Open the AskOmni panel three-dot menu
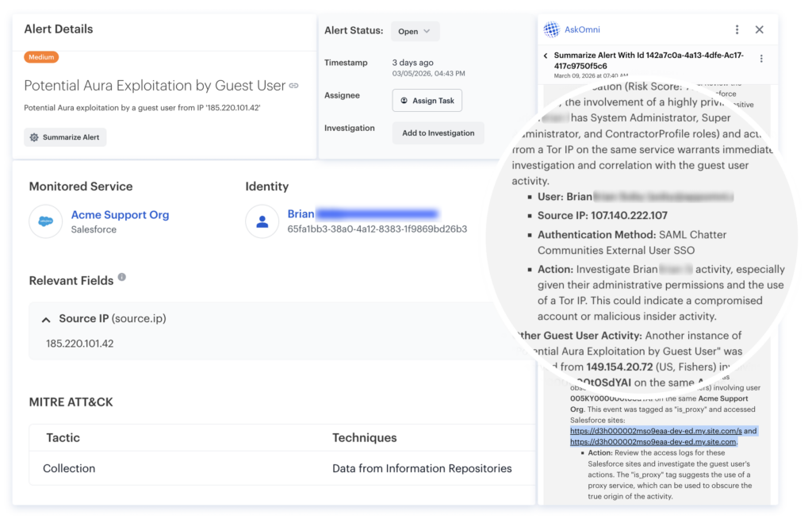 [737, 29]
